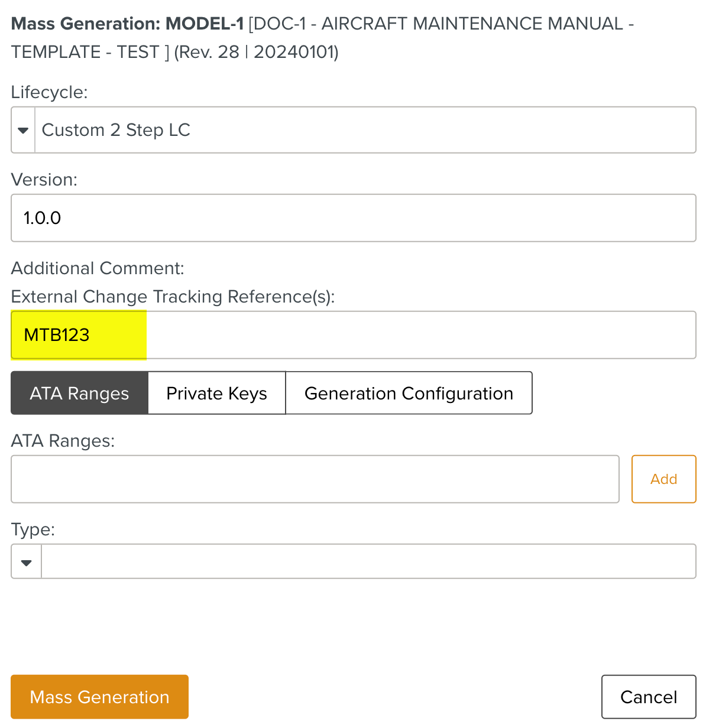Click the empty ATA Ranges text box
Screen dimensions: 706x728
[x=315, y=479]
